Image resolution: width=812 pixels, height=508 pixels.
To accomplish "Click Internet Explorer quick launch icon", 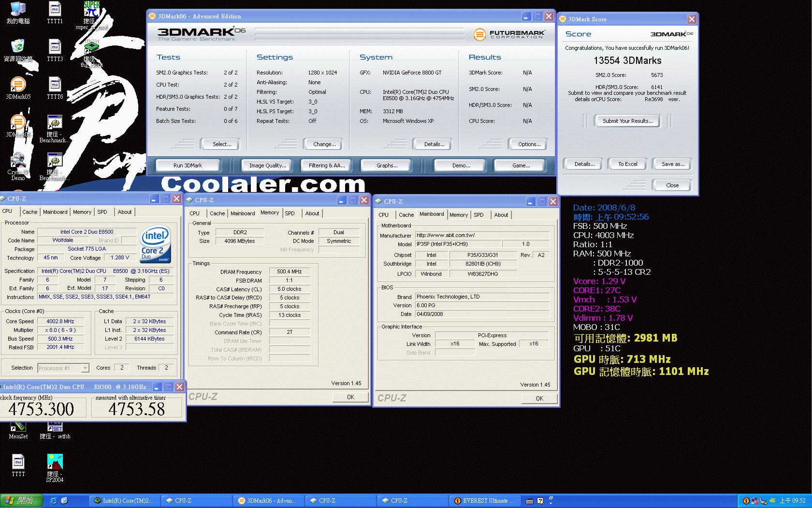I will [53, 501].
